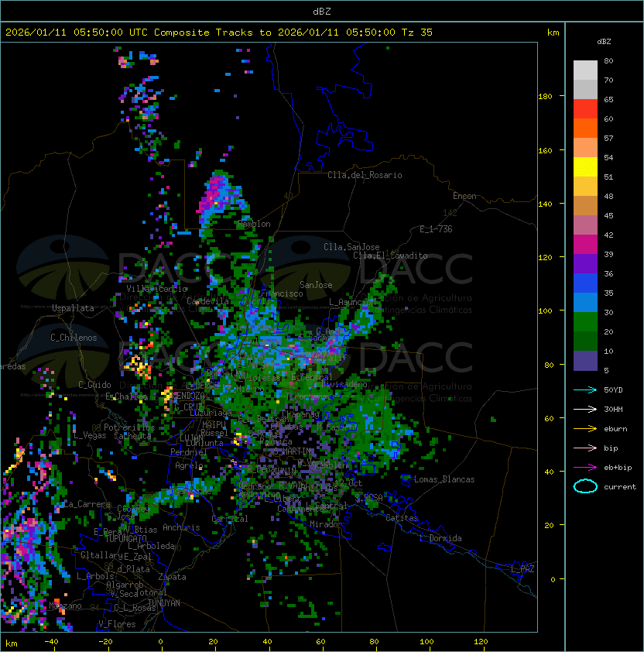Pick the slate swatch at the bottom of the dBZ scale
This screenshot has height=652, width=644.
click(585, 361)
